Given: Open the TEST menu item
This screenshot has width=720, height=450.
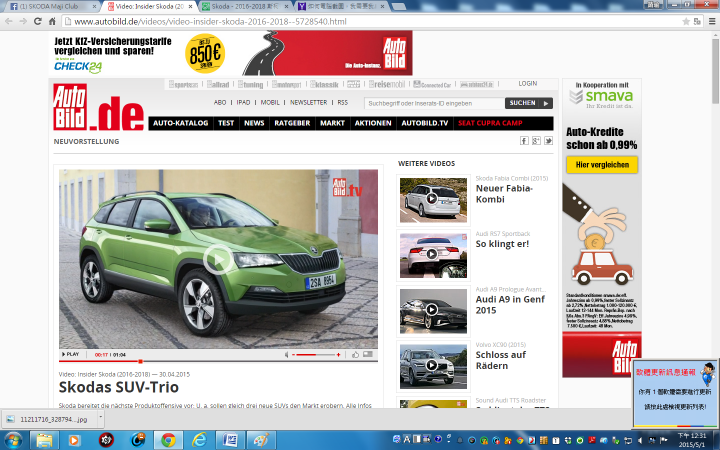Looking at the screenshot, I should (226, 123).
